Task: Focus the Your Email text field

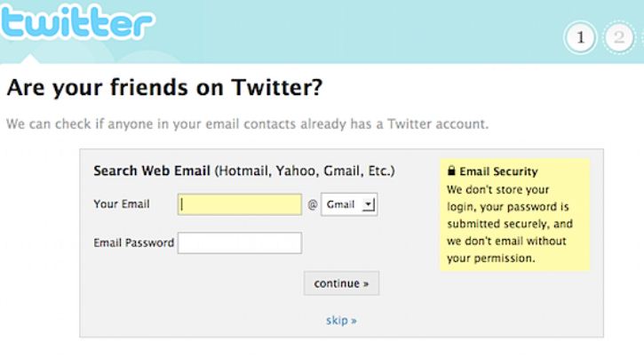Action: [x=240, y=205]
